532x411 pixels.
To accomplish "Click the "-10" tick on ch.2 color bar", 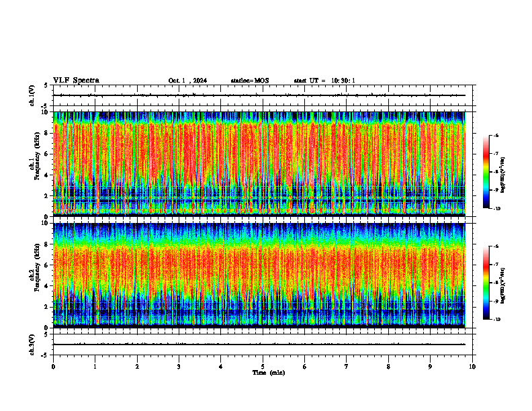I will point(496,320).
